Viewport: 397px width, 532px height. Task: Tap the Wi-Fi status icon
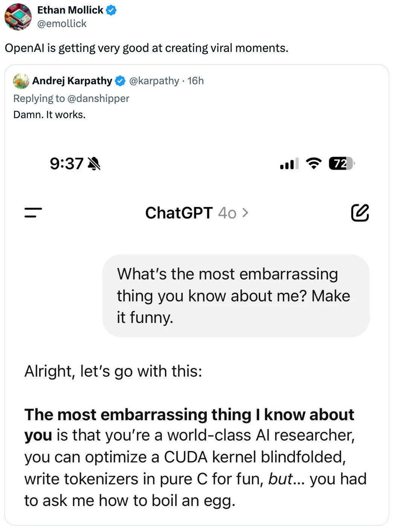[314, 163]
